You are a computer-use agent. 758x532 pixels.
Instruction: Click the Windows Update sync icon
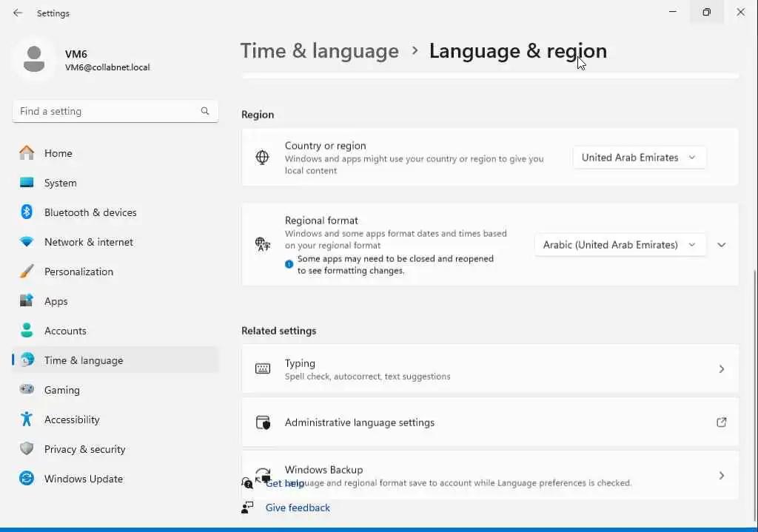point(27,479)
